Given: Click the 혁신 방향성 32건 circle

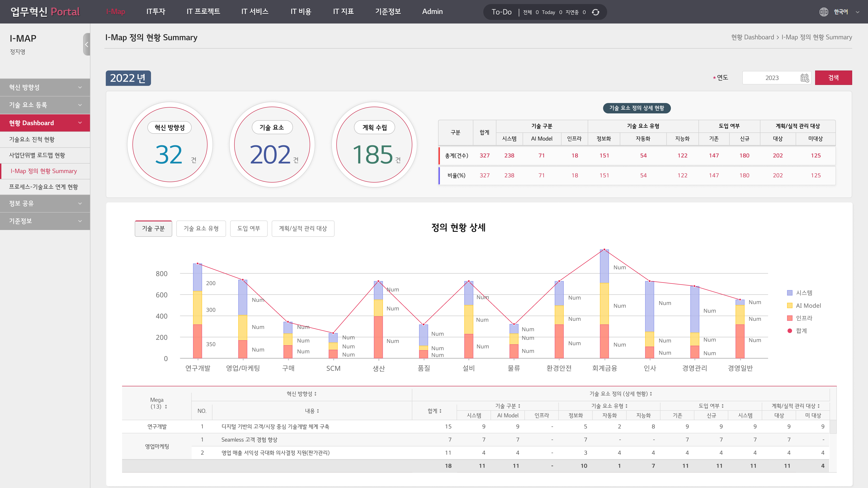Looking at the screenshot, I should tap(170, 145).
